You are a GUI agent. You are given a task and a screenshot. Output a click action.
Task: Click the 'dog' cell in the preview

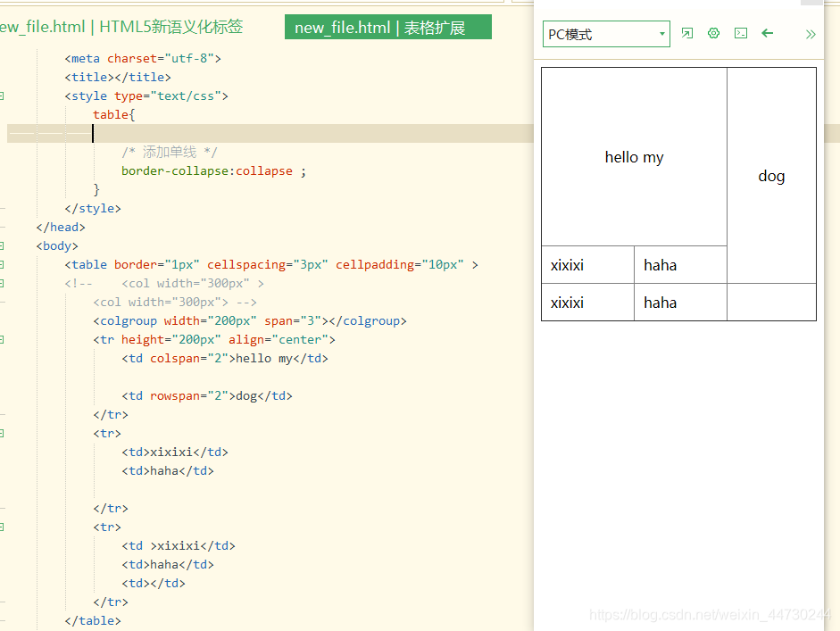point(771,176)
